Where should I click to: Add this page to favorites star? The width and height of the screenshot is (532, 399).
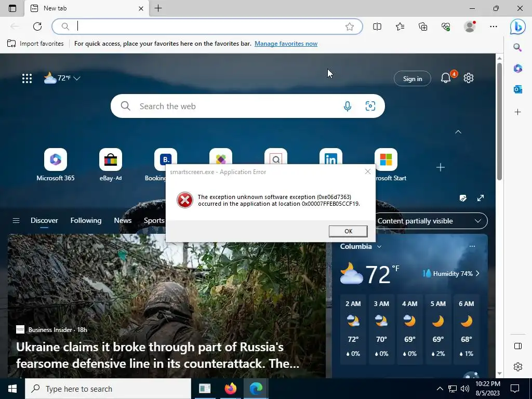(350, 26)
